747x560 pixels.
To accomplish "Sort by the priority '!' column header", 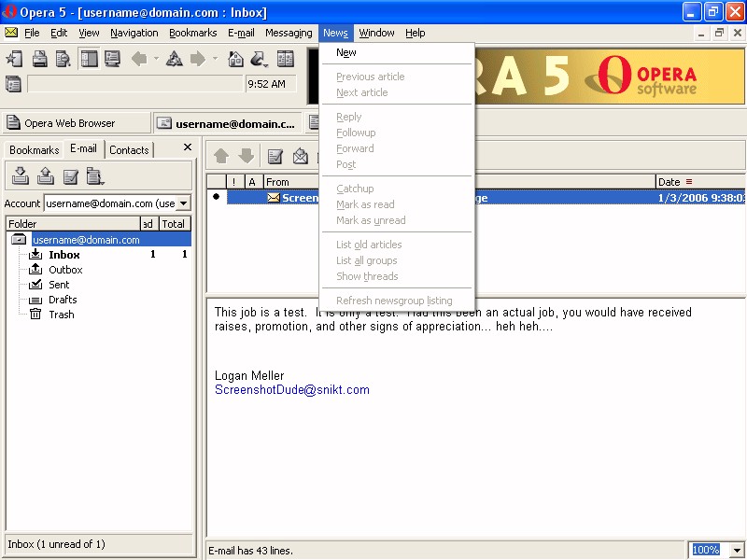I will coord(234,182).
